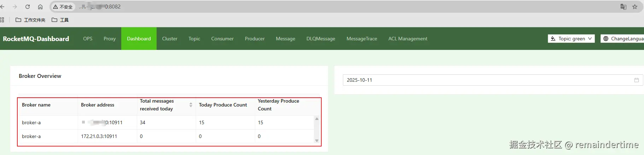
Task: Select the ACL Management tab
Action: tap(408, 39)
